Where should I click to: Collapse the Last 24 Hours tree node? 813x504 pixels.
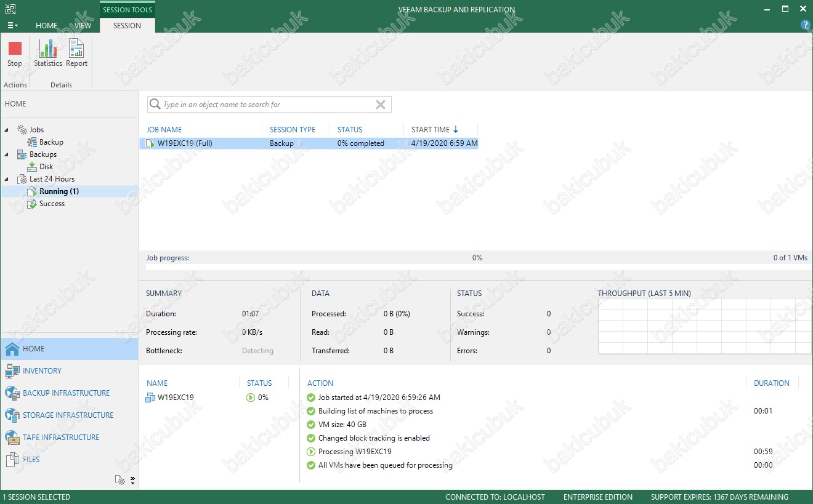click(7, 179)
